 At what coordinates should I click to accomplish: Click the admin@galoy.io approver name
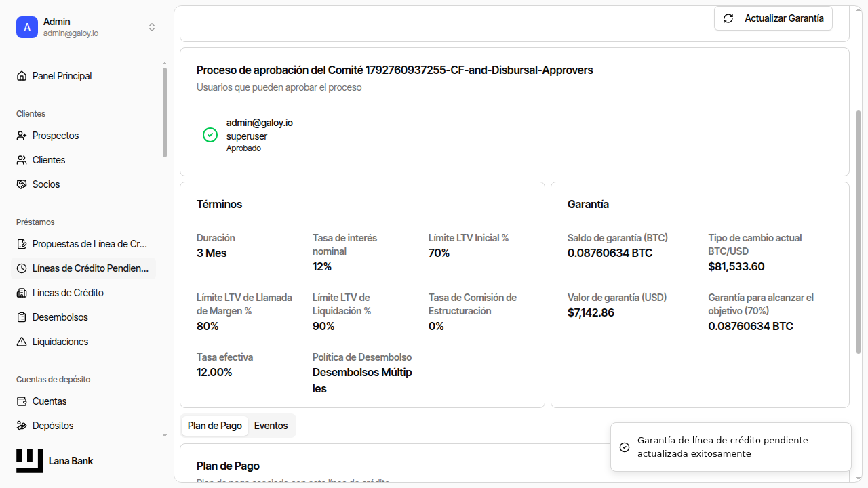tap(260, 123)
